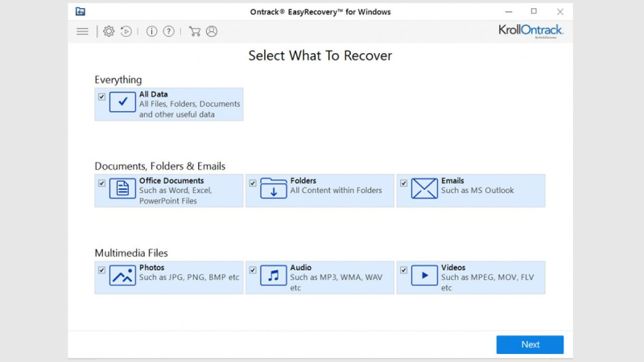Click the Office Documents file icon
The image size is (644, 362).
[122, 189]
